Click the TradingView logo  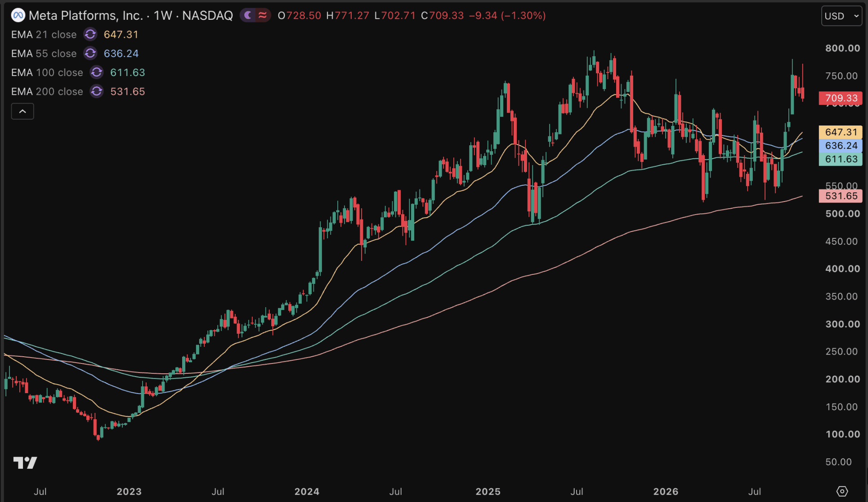pos(25,462)
